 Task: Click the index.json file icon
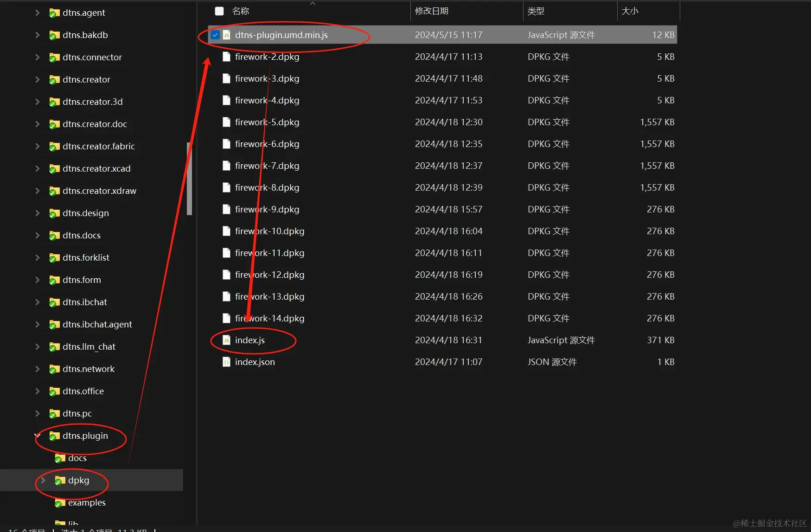tap(227, 362)
